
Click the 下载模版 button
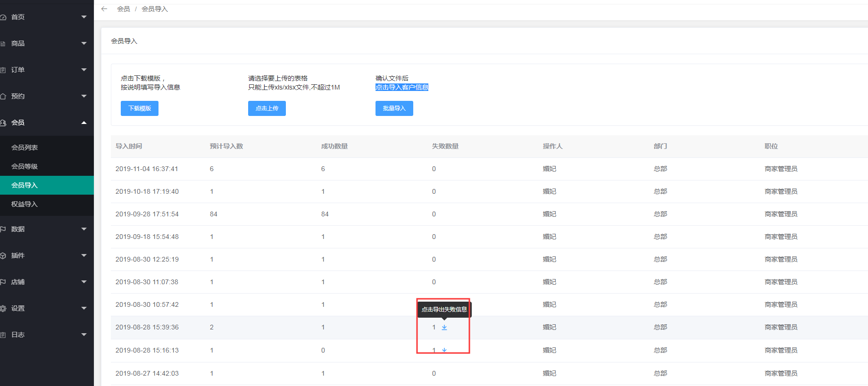(140, 108)
